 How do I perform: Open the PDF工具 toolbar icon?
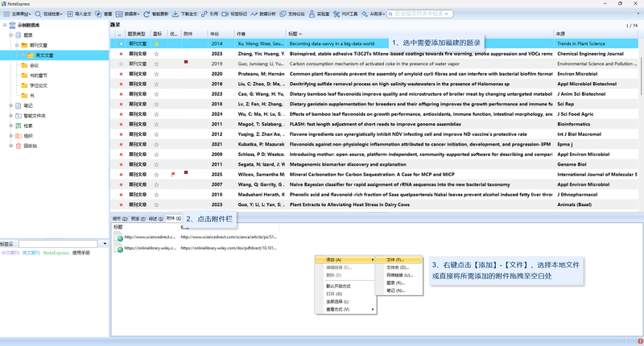336,14
